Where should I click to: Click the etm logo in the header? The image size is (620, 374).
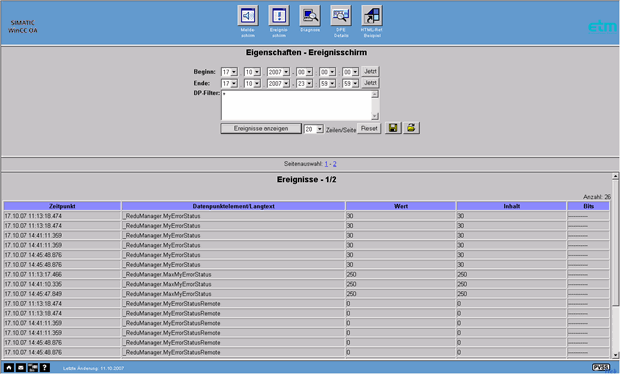click(x=603, y=26)
